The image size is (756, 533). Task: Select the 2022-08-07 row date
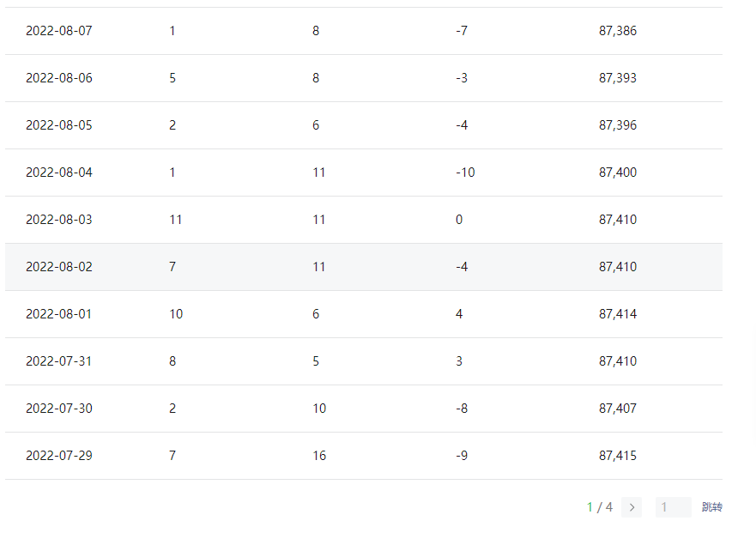click(59, 31)
